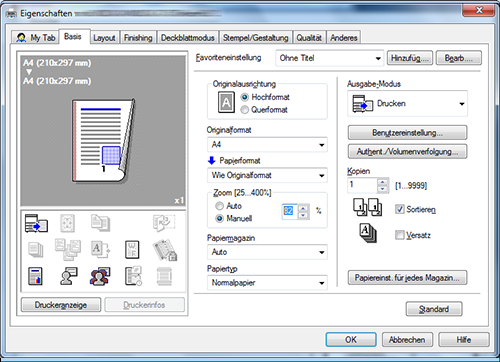Click the printer-to-document blue arrow icon in grid
The height and width of the screenshot is (362, 500).
tap(36, 223)
